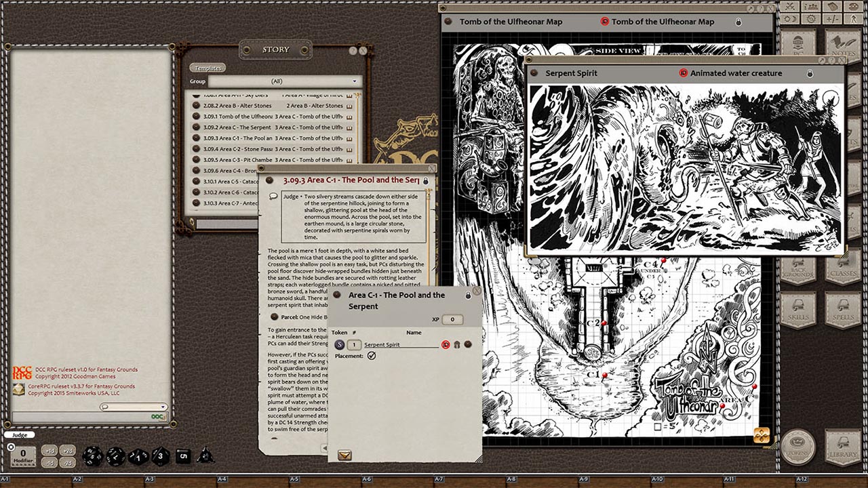The width and height of the screenshot is (868, 488).
Task: Select the A-5 hotkey tab
Action: coord(294,478)
